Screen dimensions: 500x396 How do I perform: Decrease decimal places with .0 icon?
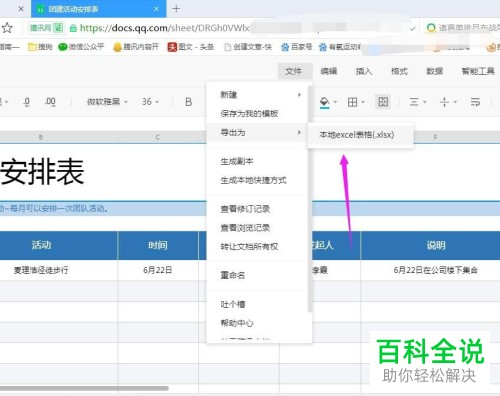[27, 102]
